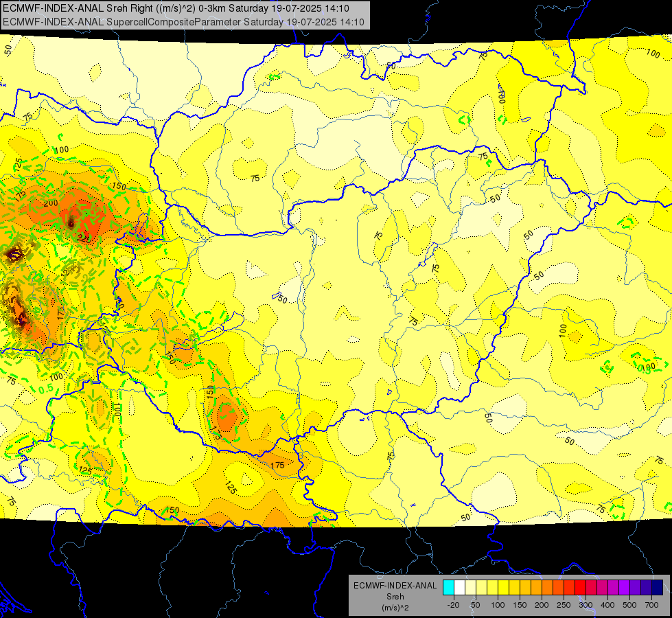This screenshot has height=618, width=672.
Task: Click the '200' contour label on the map
Action: [x=51, y=203]
